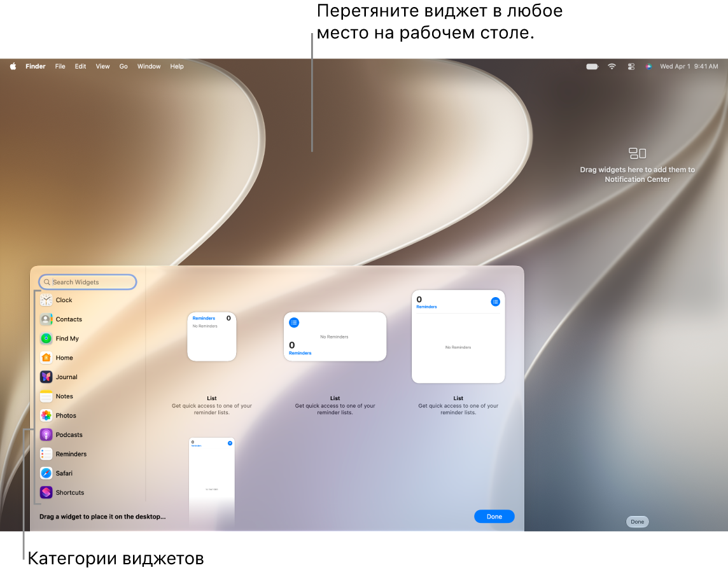
Task: Choose the Find My category icon
Action: point(46,338)
